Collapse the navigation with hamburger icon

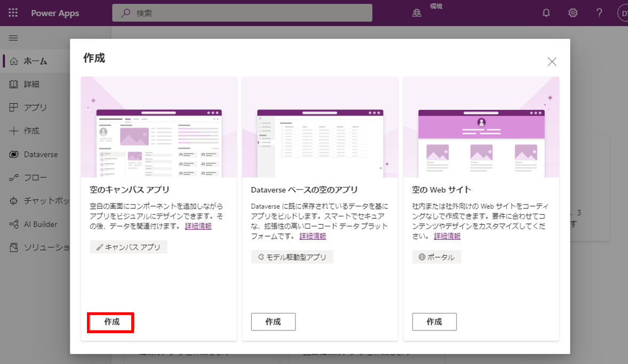13,38
